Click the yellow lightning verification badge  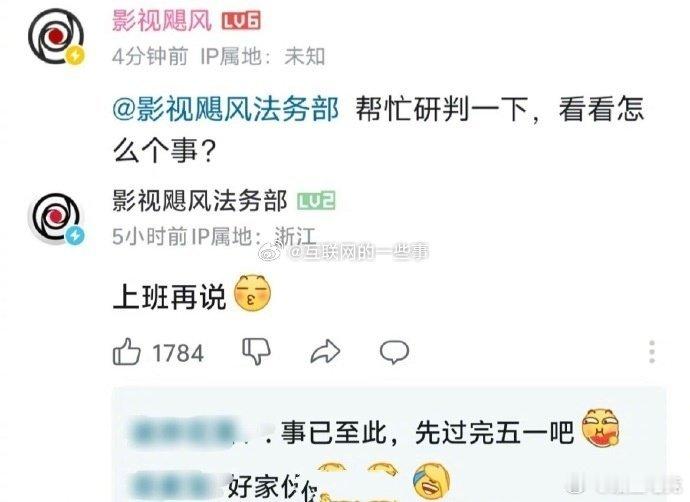pyautogui.click(x=75, y=56)
